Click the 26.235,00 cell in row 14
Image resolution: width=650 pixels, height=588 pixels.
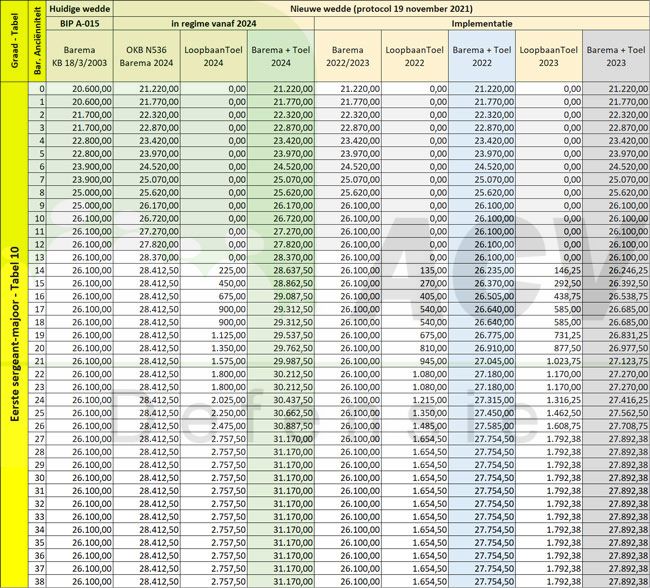[482, 270]
